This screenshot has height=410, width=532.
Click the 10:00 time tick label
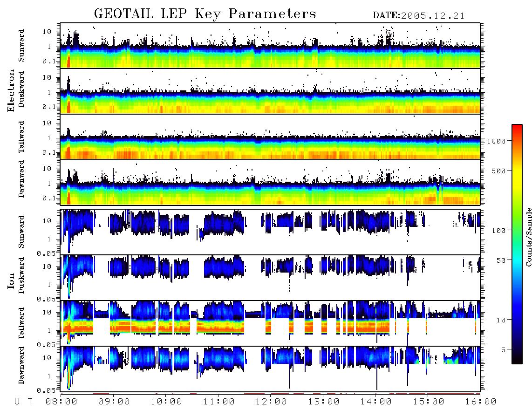166,402
